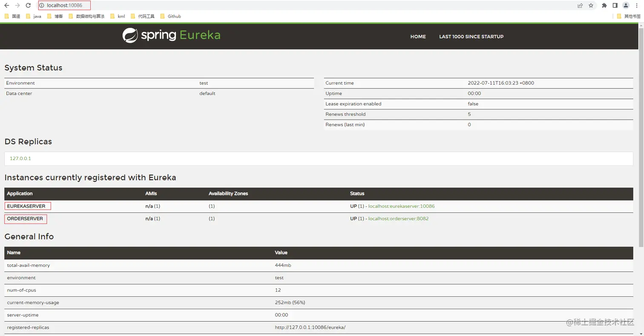Open the browser profile avatar

pyautogui.click(x=626, y=6)
